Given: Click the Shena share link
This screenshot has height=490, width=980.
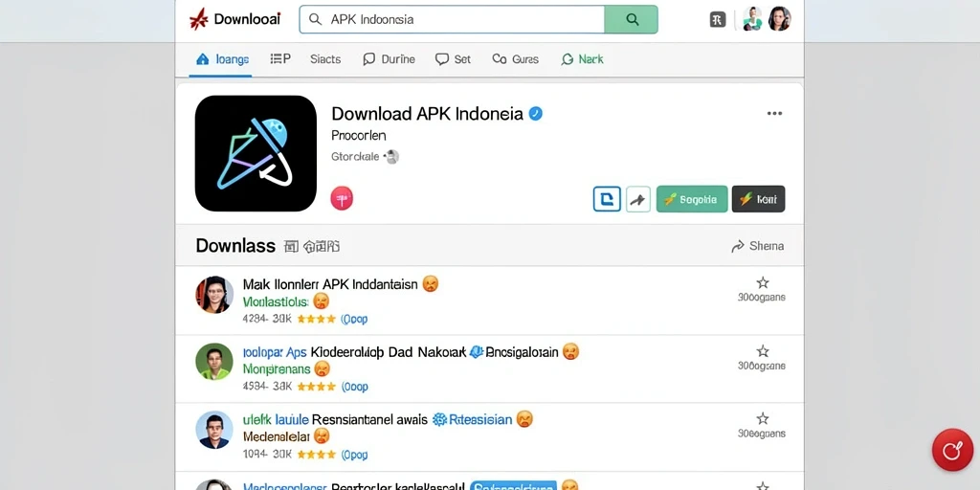Looking at the screenshot, I should click(x=758, y=246).
